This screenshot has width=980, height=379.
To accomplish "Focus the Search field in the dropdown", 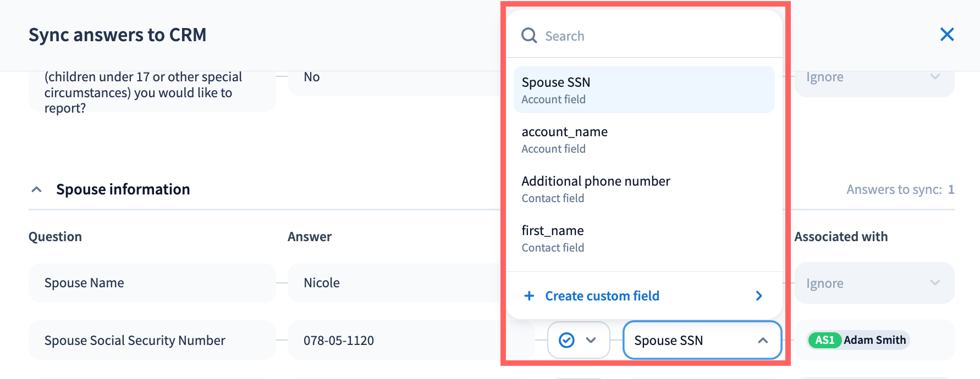I will pyautogui.click(x=654, y=36).
